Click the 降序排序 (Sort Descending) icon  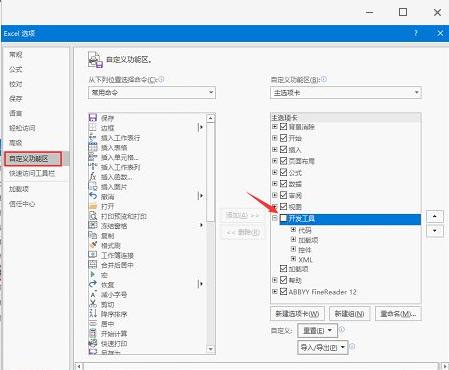click(x=93, y=314)
